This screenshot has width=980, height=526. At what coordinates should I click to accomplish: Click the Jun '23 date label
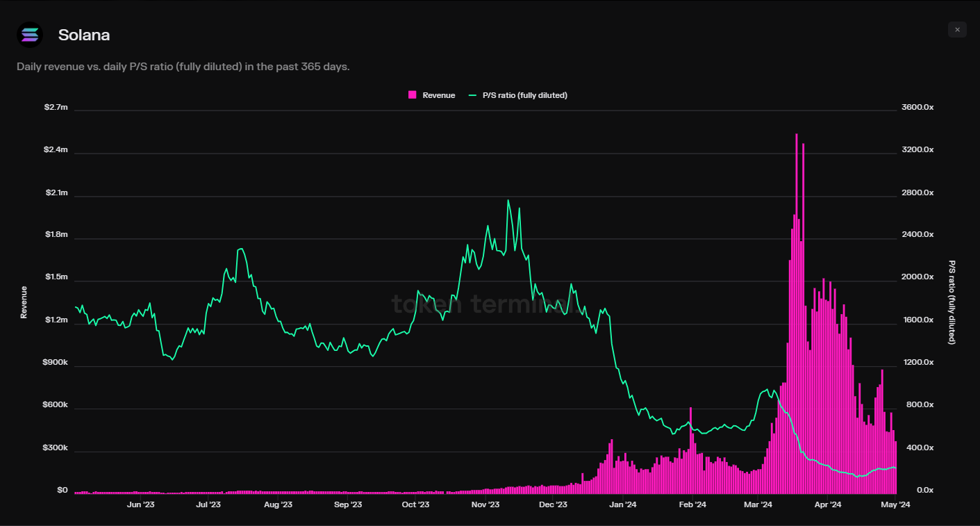(x=140, y=505)
